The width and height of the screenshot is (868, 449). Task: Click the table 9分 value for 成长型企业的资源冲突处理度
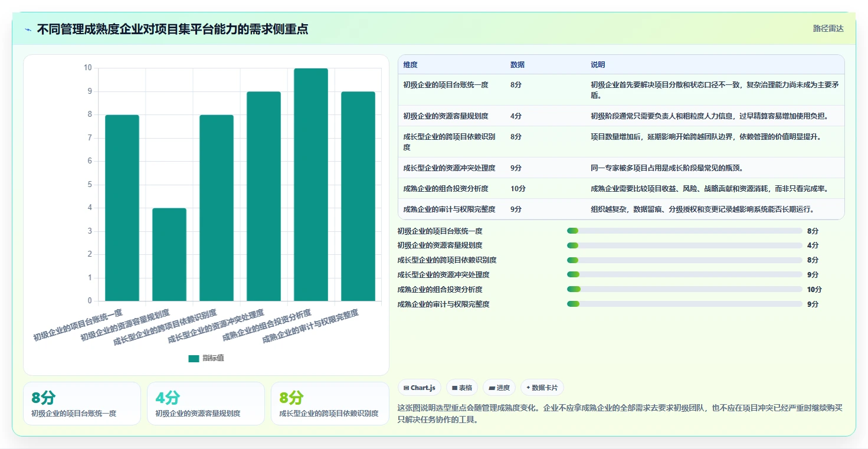[x=516, y=168]
